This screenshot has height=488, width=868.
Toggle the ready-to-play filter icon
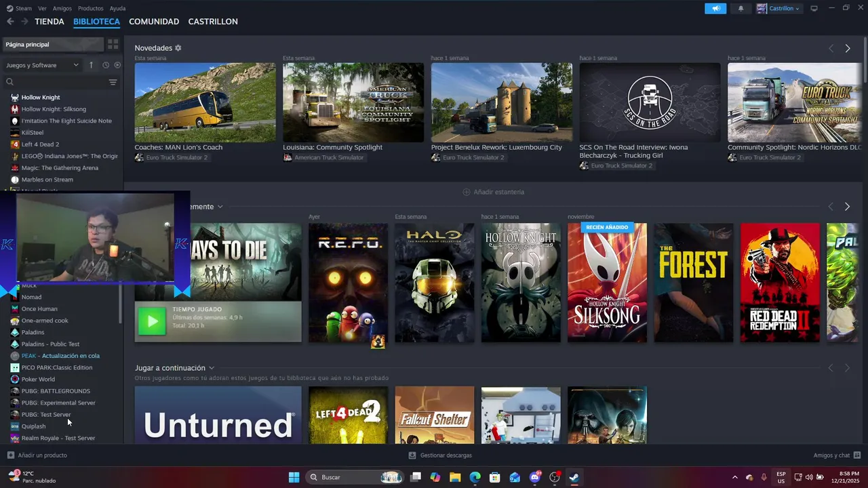pos(117,65)
